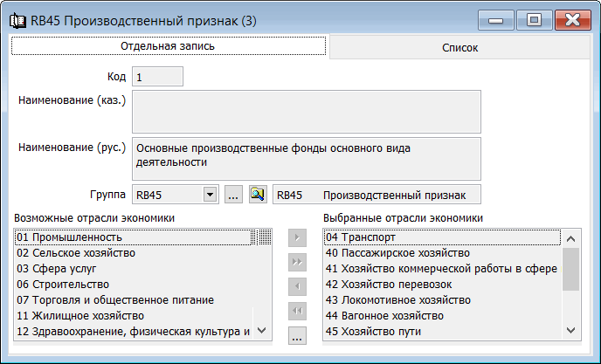Click the move-all-right double arrow
This screenshot has width=601, height=364.
point(297,262)
